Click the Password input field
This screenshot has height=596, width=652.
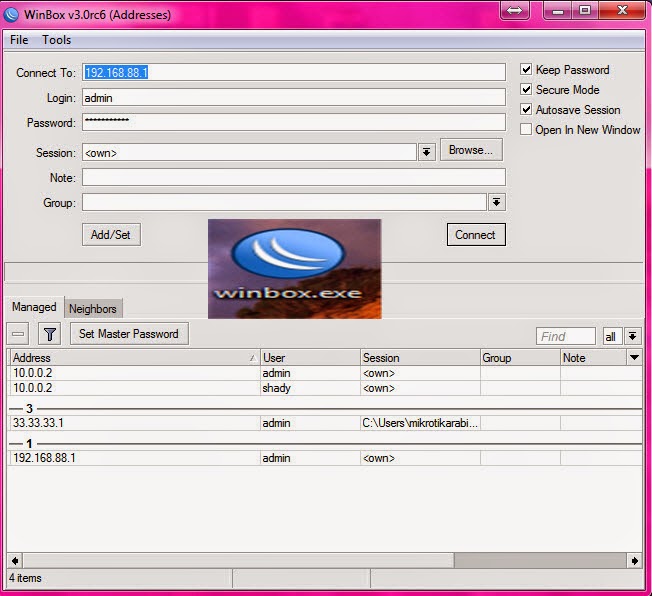294,122
